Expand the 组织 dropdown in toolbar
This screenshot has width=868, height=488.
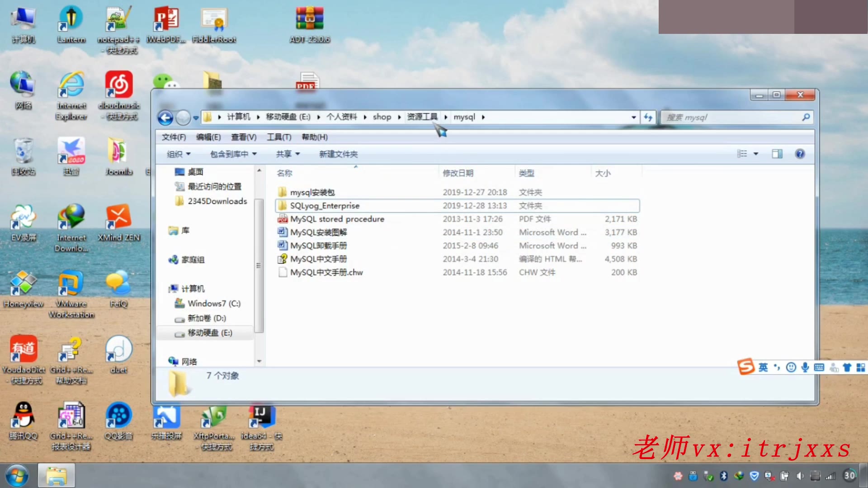coord(179,154)
